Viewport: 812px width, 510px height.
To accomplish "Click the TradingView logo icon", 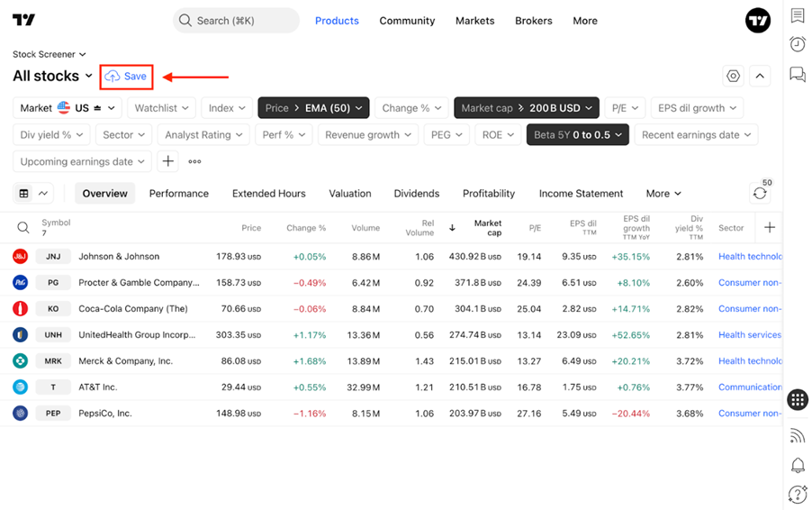I will [23, 20].
